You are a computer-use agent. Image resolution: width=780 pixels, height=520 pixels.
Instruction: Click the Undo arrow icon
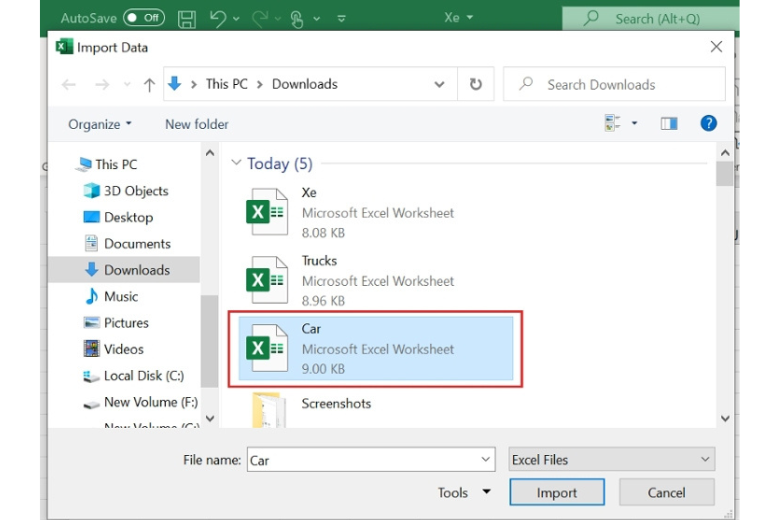pos(217,18)
